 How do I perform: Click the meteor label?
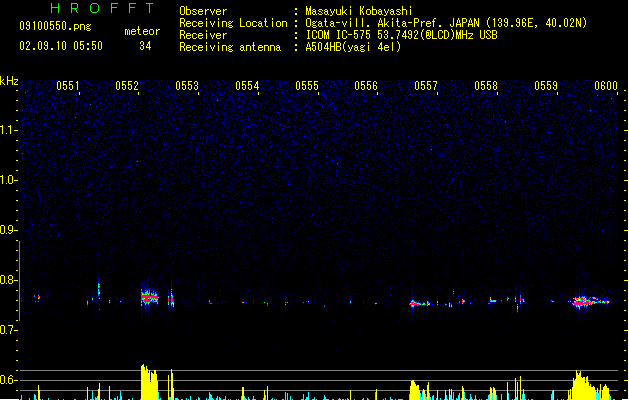pos(142,31)
